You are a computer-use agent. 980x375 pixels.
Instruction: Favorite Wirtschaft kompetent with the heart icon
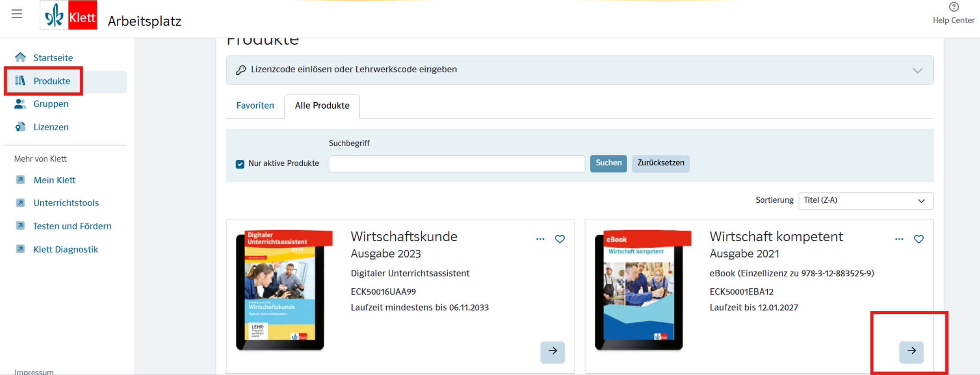(x=919, y=239)
